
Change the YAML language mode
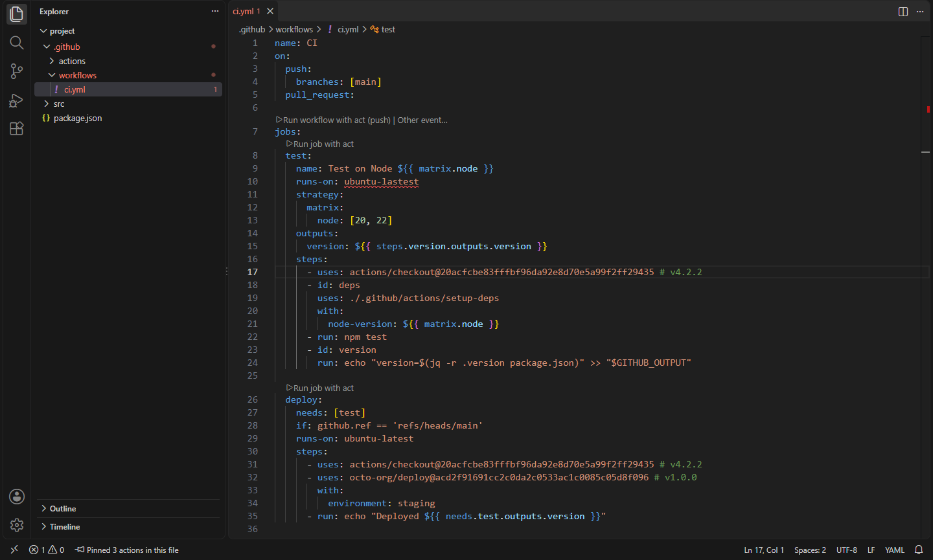click(x=895, y=550)
